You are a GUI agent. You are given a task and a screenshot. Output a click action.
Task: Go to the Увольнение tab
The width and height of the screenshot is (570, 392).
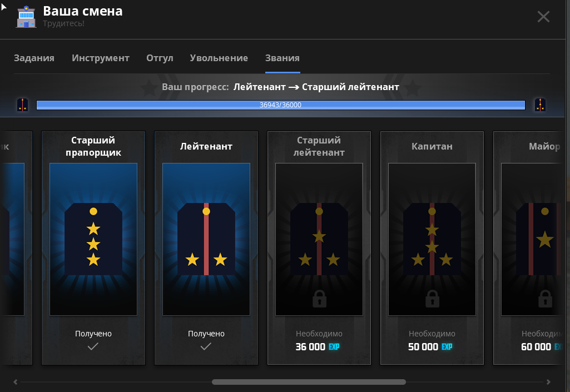click(x=219, y=58)
